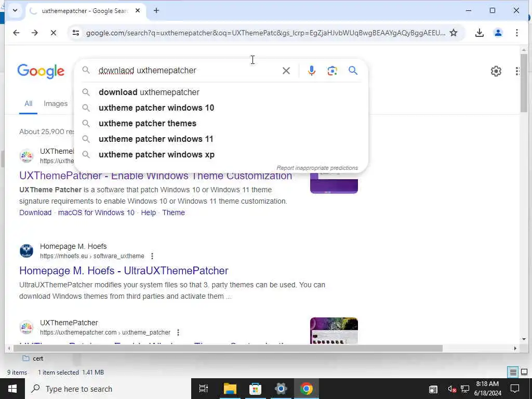Click in the Google search text field
This screenshot has height=399, width=532.
coord(187,71)
